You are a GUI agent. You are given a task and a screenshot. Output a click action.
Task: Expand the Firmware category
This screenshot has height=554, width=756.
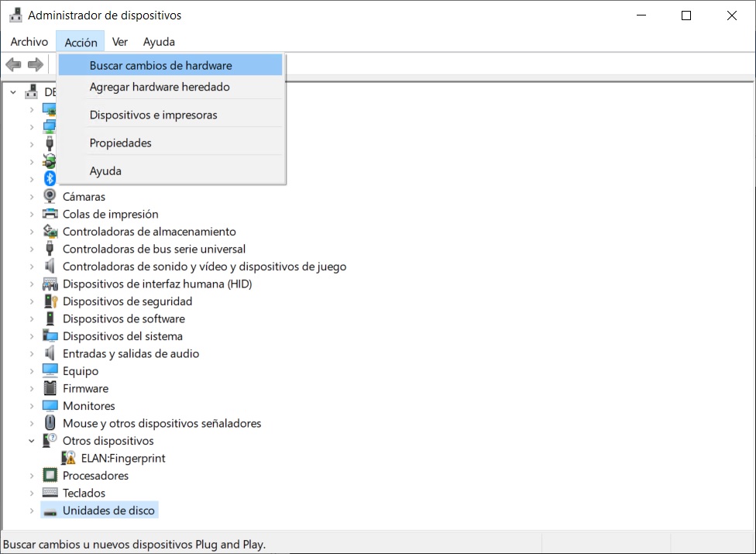point(32,389)
